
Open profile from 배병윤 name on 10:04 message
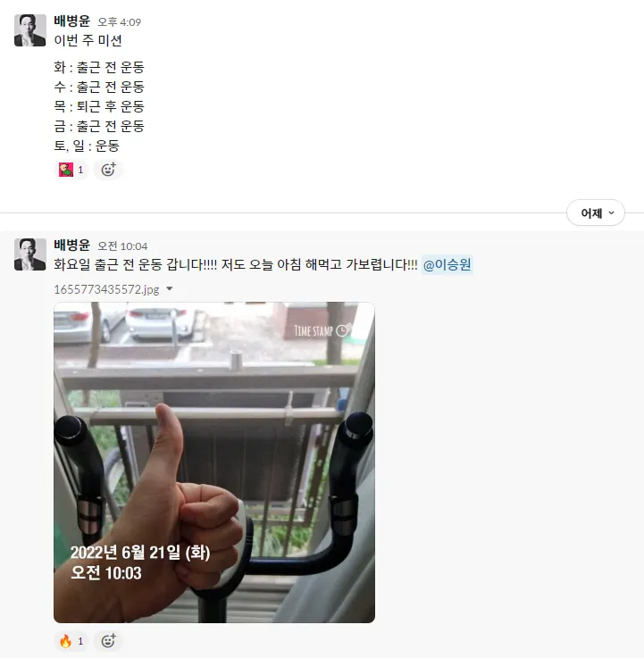pyautogui.click(x=71, y=245)
